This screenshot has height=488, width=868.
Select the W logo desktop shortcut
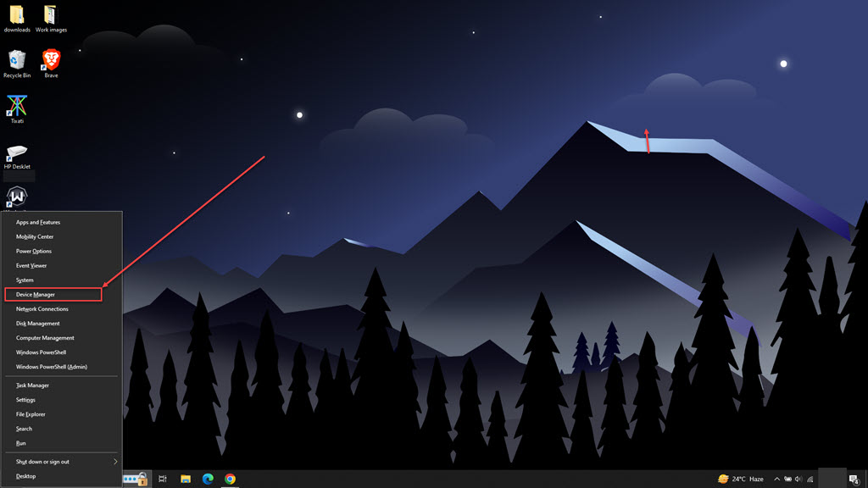[x=17, y=197]
